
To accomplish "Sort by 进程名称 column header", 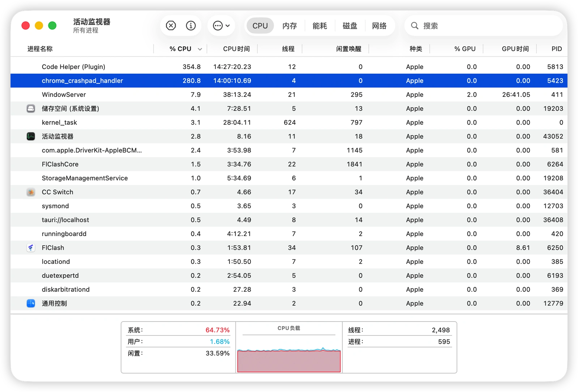I will tap(40, 49).
